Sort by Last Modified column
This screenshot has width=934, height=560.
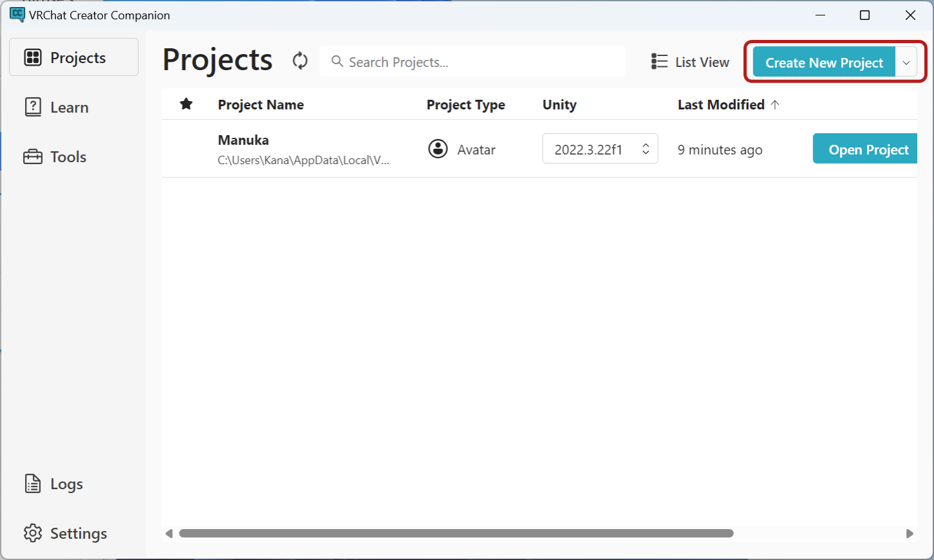721,104
